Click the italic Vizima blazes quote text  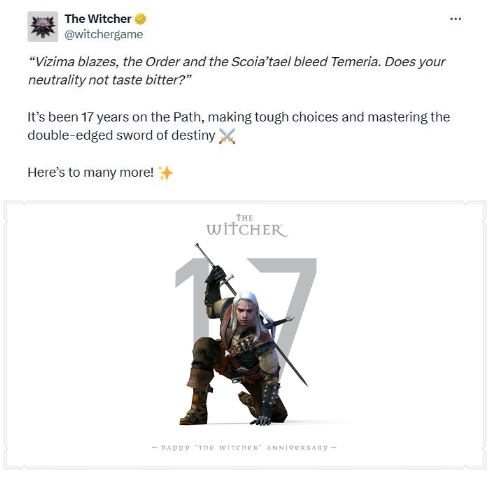point(237,71)
